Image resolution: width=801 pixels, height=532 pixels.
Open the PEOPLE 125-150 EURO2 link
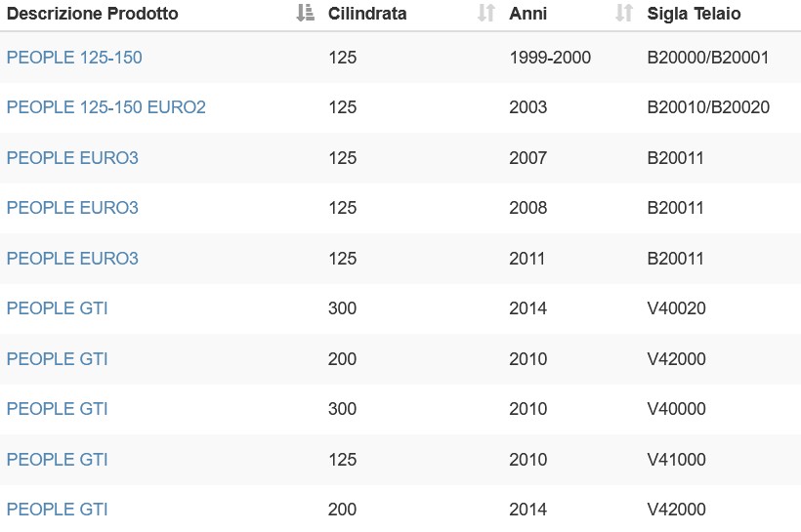click(x=105, y=107)
